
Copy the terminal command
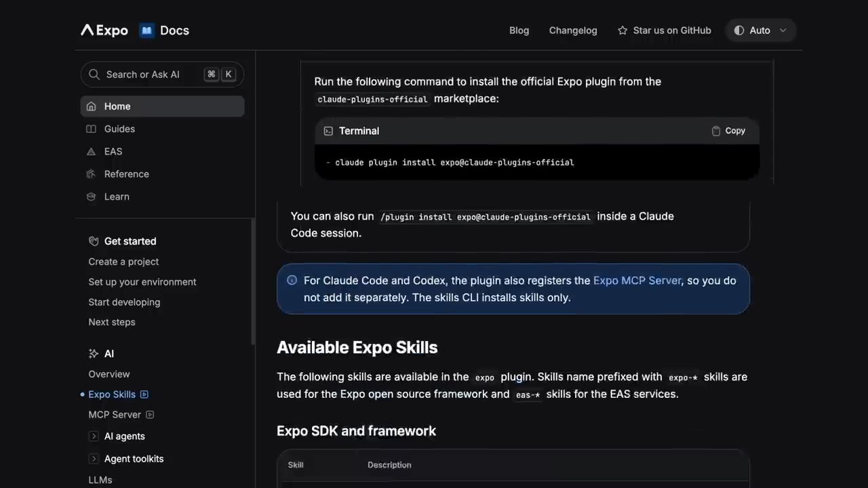pos(728,131)
